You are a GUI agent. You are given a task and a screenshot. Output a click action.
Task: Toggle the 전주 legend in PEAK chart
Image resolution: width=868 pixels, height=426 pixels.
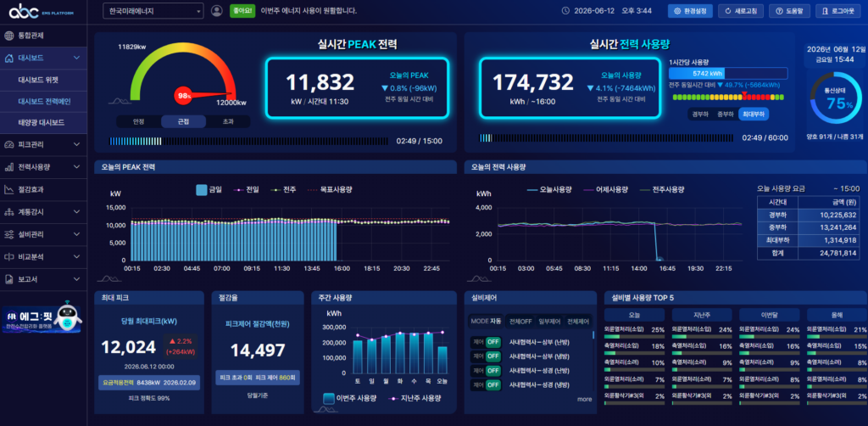click(283, 189)
